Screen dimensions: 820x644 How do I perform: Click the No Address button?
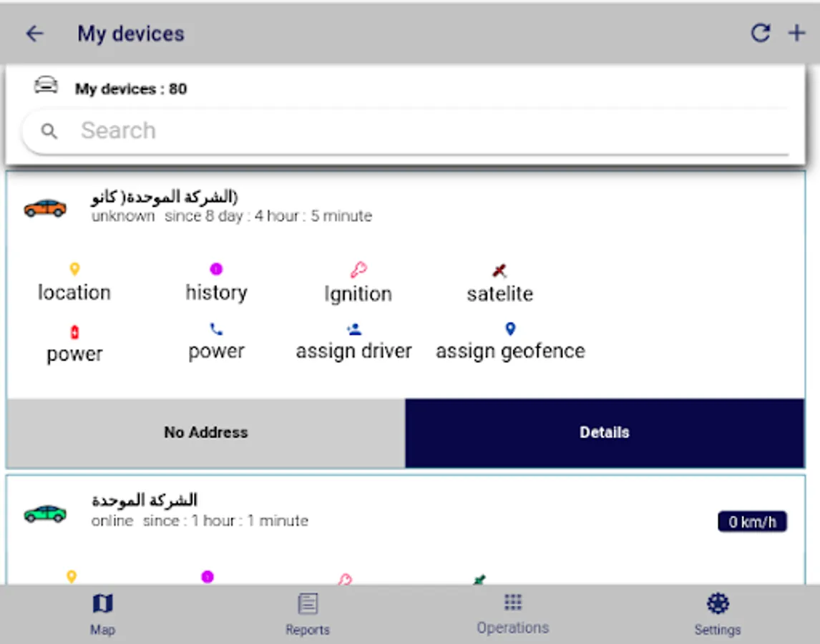206,433
